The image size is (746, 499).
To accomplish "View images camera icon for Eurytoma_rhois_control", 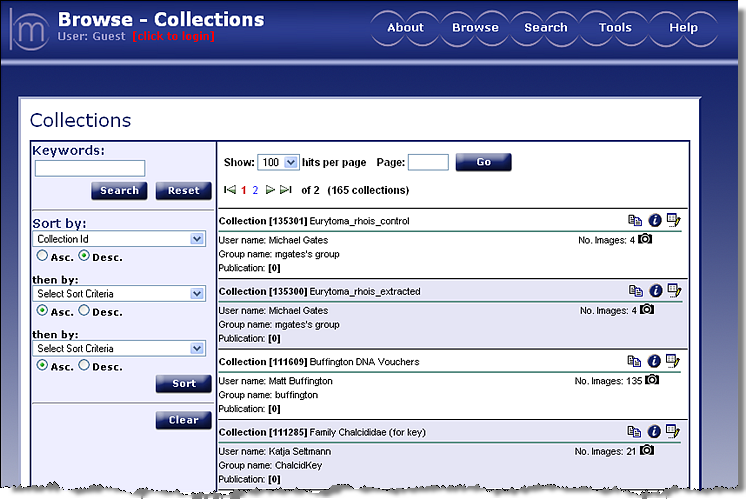I will (645, 239).
